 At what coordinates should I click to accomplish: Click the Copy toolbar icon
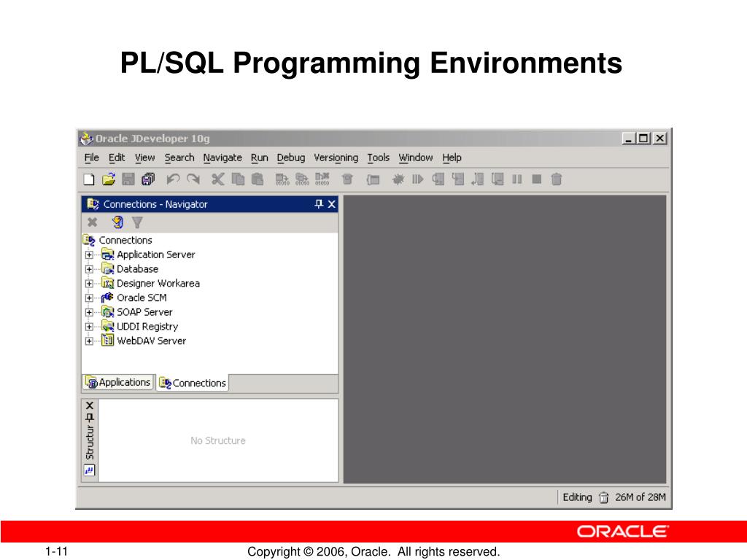tap(238, 179)
